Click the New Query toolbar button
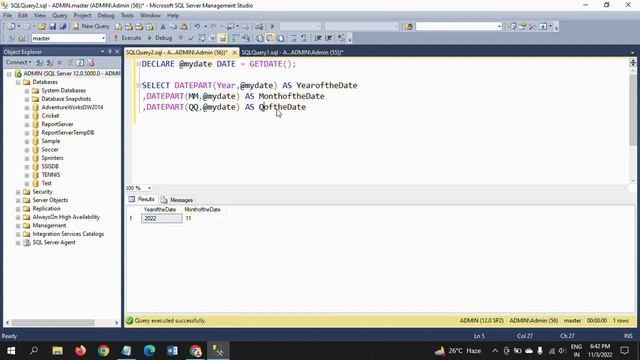 91,26
